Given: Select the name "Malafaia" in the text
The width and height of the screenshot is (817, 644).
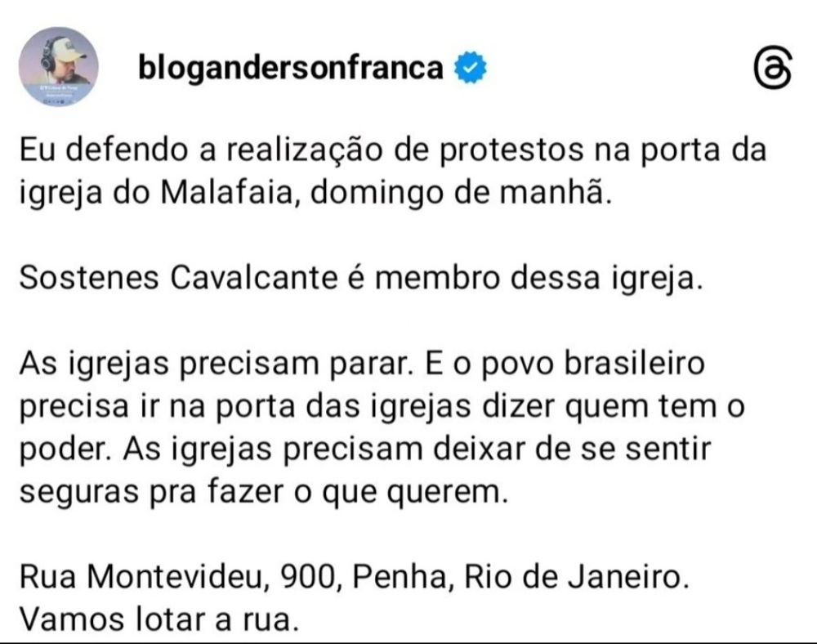Looking at the screenshot, I should pyautogui.click(x=225, y=193).
